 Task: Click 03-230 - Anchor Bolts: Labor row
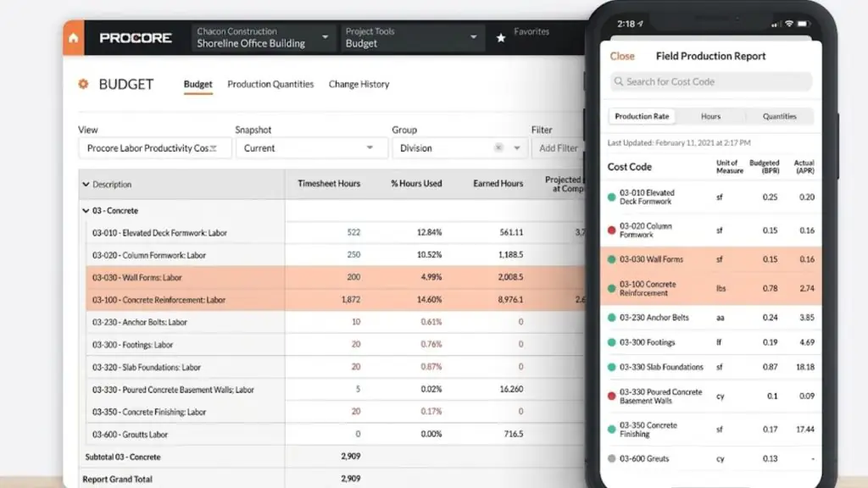point(335,322)
